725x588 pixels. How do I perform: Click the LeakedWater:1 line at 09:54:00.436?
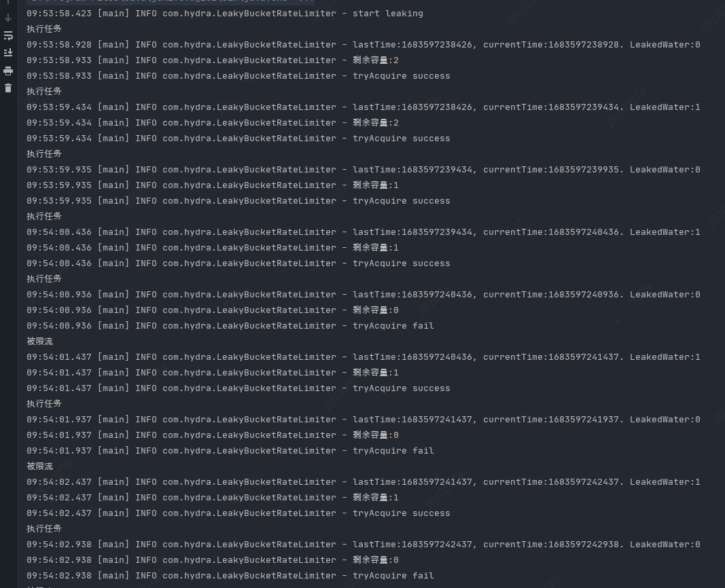pyautogui.click(x=364, y=232)
